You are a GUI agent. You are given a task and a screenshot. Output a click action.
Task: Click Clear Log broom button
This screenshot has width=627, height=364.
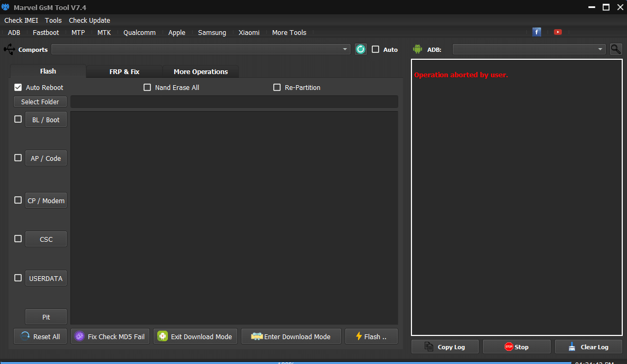[x=588, y=347]
